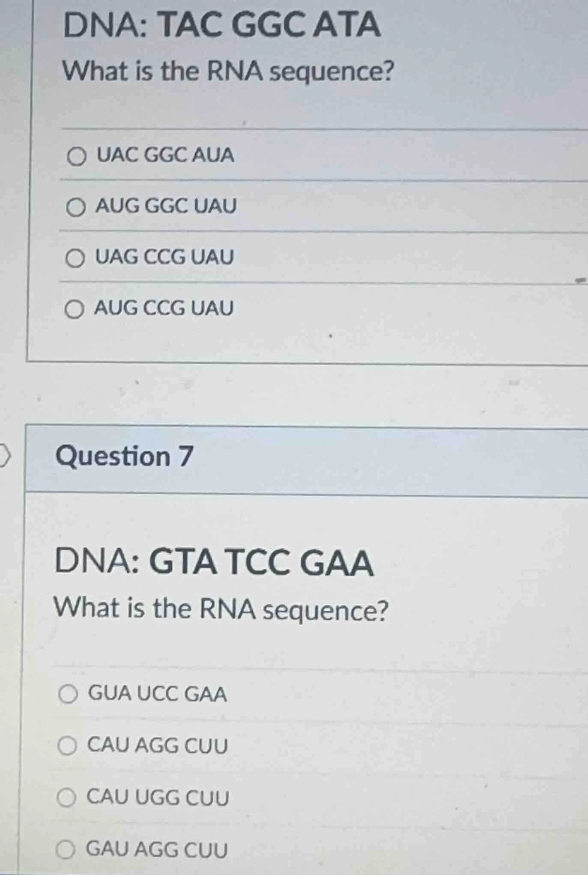Click the AUG GGC UAU answer label
Screen dimensions: 588x875
[165, 208]
